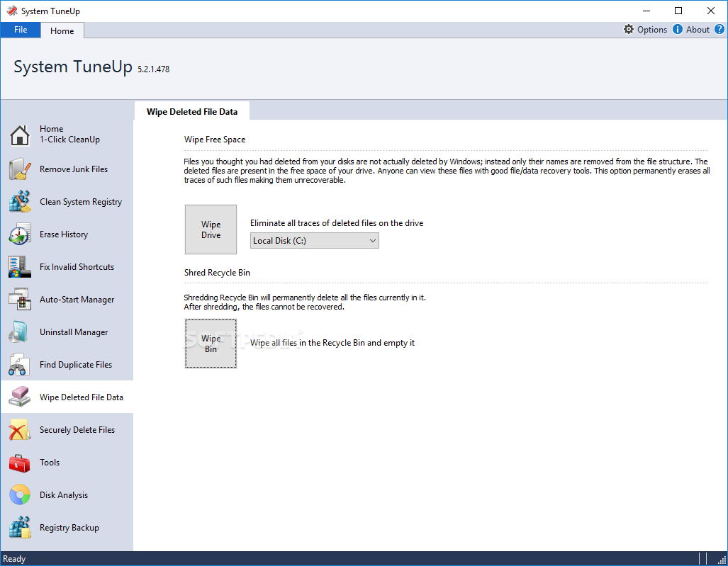This screenshot has width=728, height=566.
Task: Select the Wipe Deleted File Data tab
Action: tap(192, 111)
